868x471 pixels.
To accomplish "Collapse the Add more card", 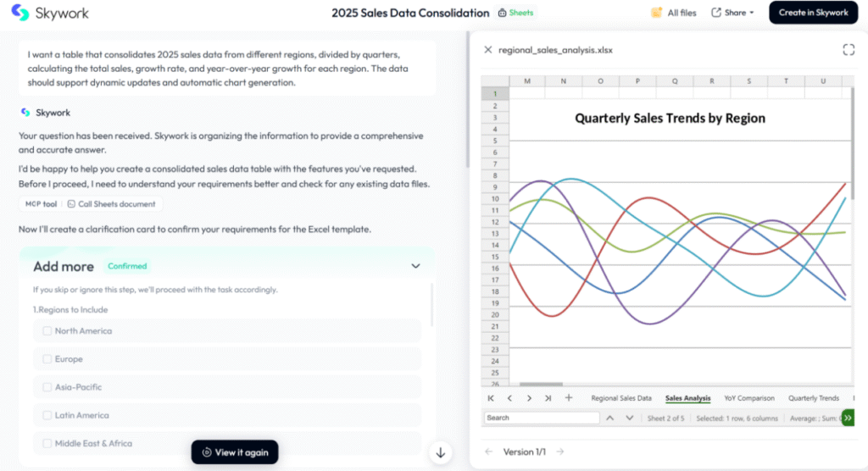I will coord(415,266).
